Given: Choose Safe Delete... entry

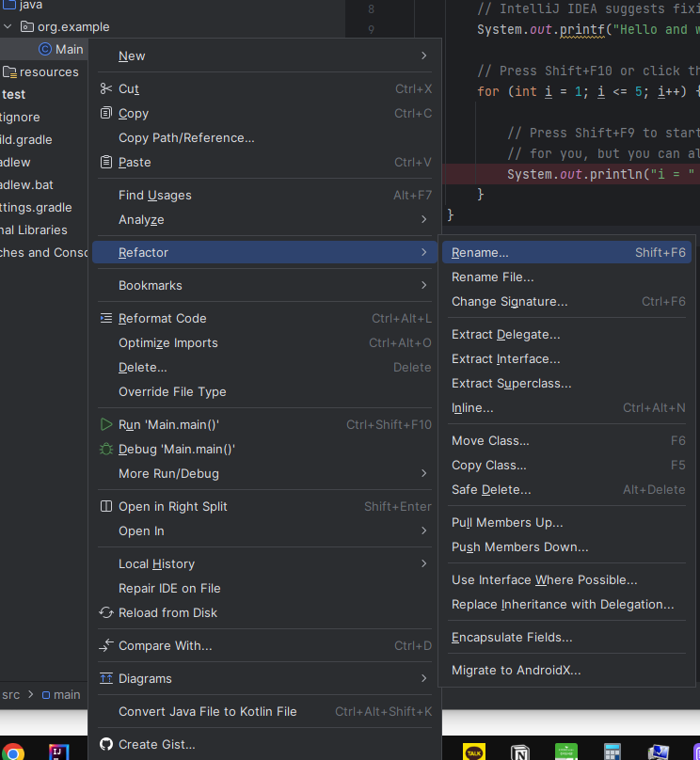Looking at the screenshot, I should click(566, 489).
